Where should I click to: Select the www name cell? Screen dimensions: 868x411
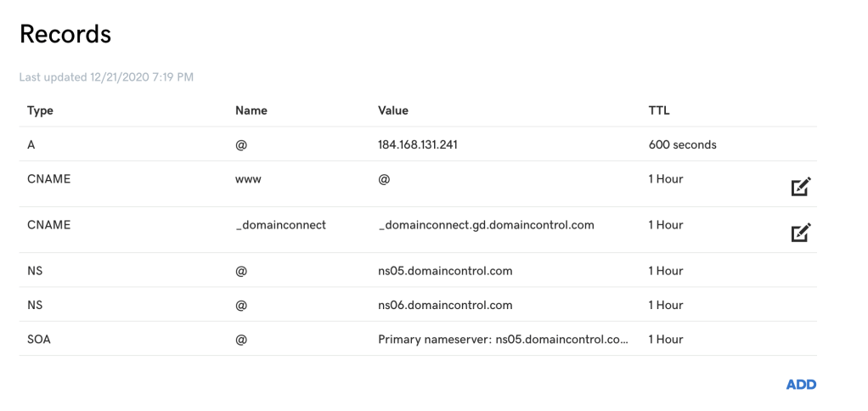pos(248,179)
